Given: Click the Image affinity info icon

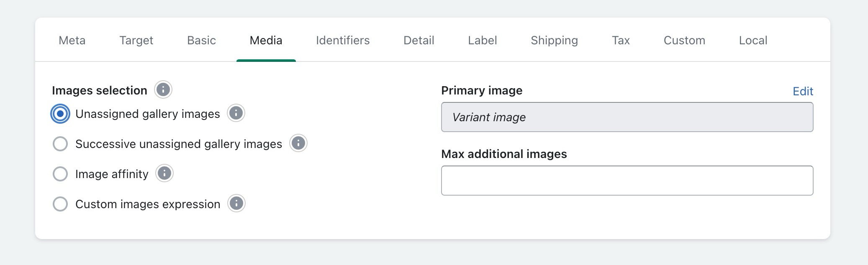Looking at the screenshot, I should [x=164, y=173].
